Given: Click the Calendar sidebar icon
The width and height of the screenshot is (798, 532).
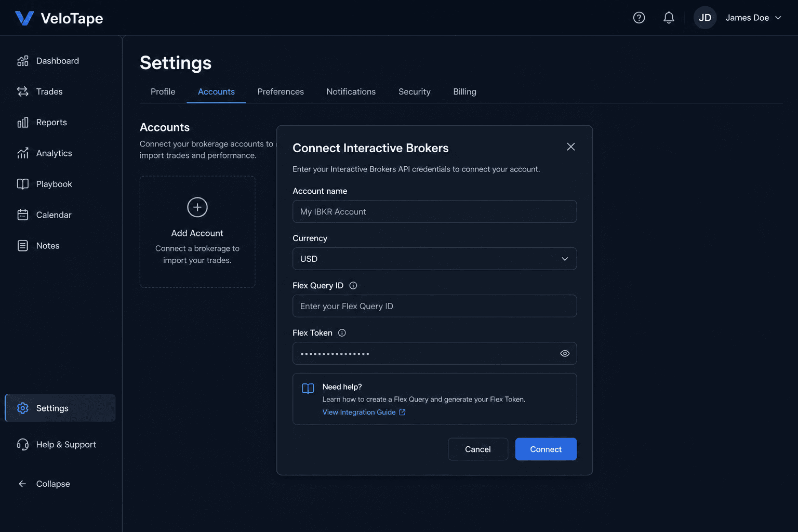Looking at the screenshot, I should (x=23, y=215).
